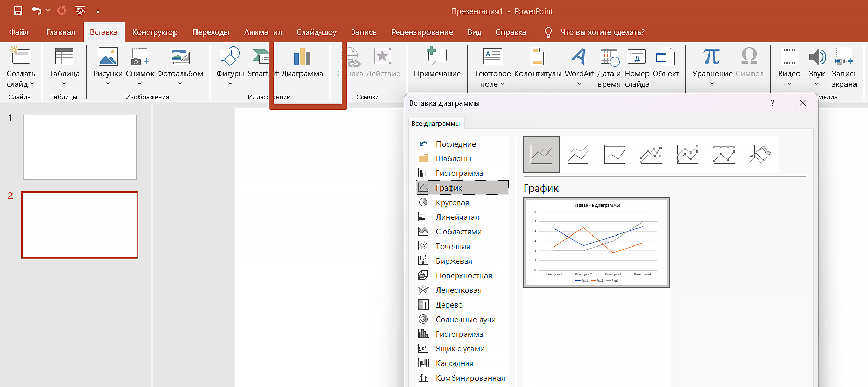
Task: Click the График chart preview thumbnail
Action: click(x=596, y=242)
